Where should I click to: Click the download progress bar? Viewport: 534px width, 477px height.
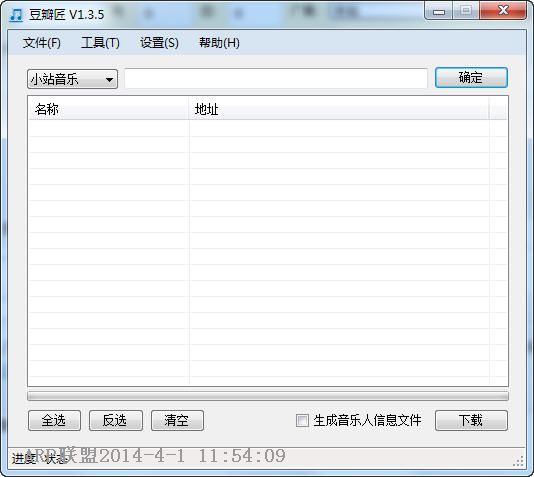(x=268, y=396)
